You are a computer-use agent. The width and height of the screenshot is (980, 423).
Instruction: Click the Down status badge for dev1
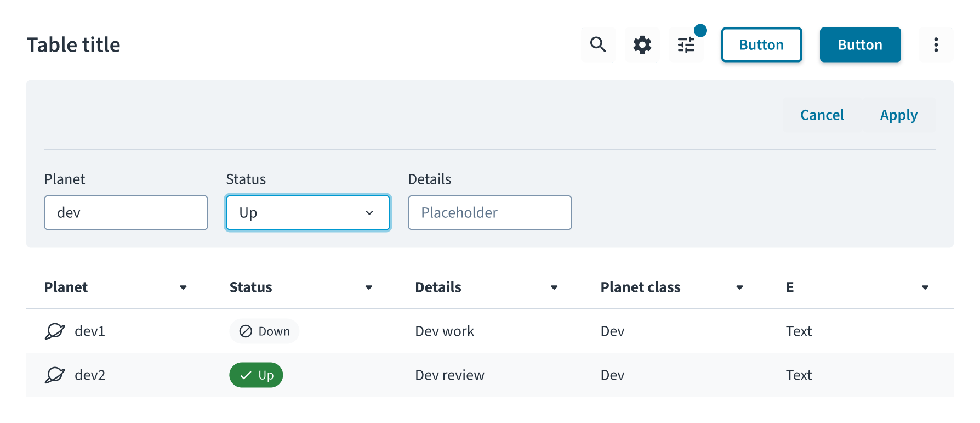(x=264, y=331)
